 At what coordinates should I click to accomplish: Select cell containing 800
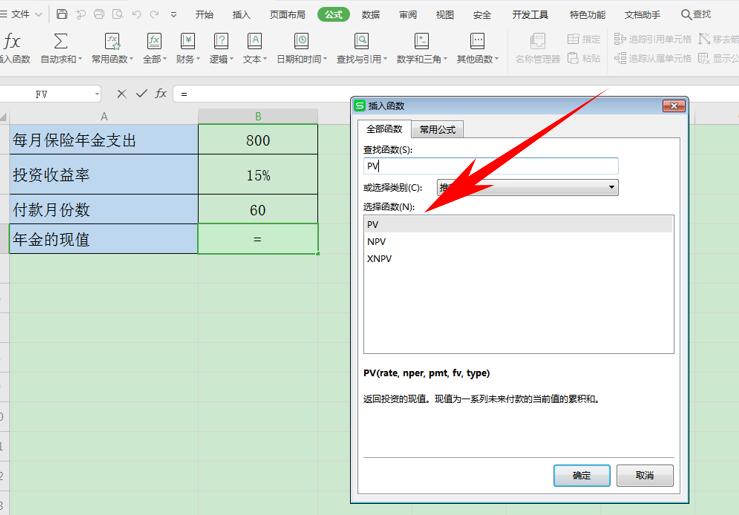coord(258,139)
